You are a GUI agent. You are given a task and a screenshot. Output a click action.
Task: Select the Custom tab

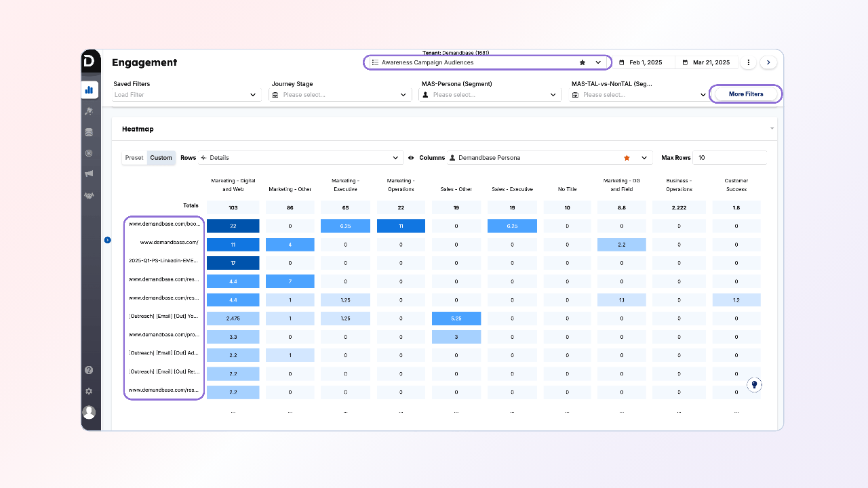161,158
